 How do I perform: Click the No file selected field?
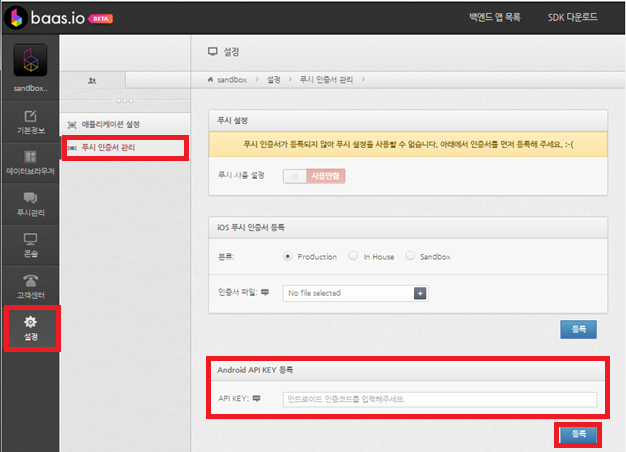349,293
